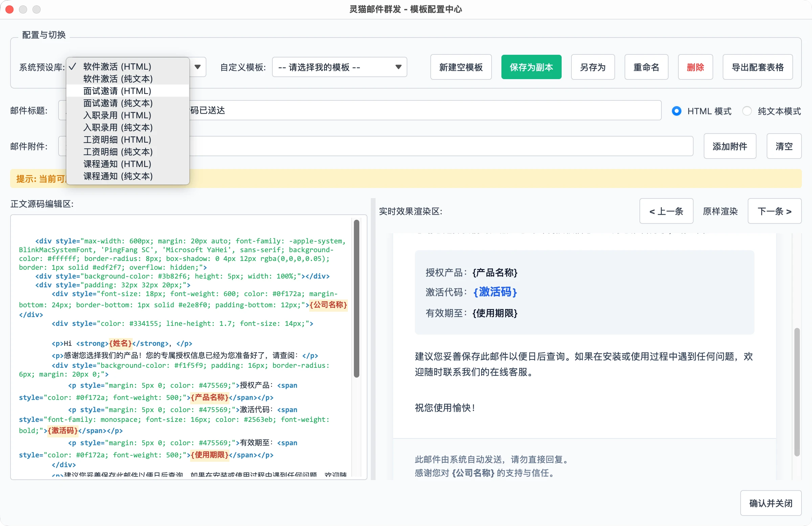Close the window with red button
812x526 pixels.
tap(9, 9)
